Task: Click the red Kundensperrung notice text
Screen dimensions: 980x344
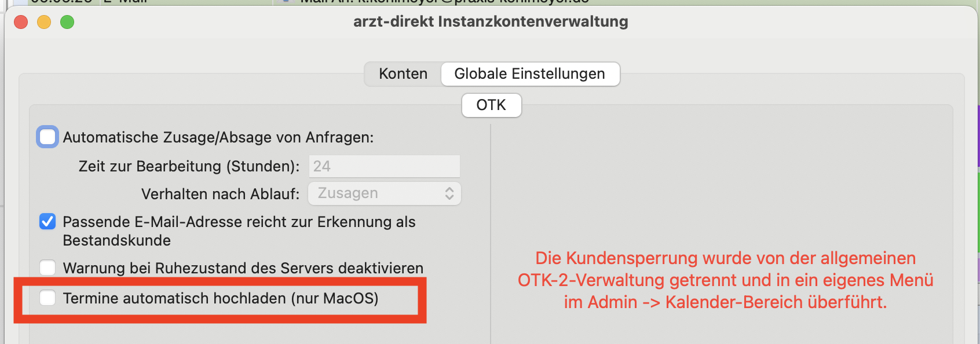Action: (x=726, y=280)
